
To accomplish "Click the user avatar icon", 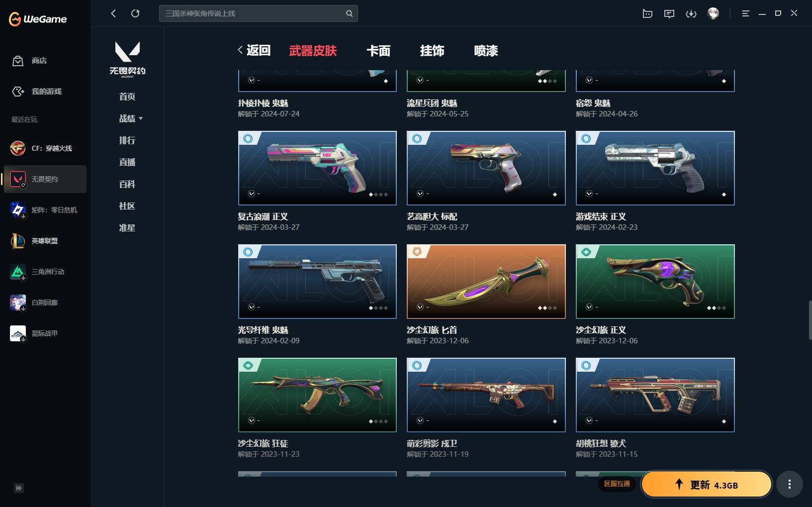I will pos(714,13).
